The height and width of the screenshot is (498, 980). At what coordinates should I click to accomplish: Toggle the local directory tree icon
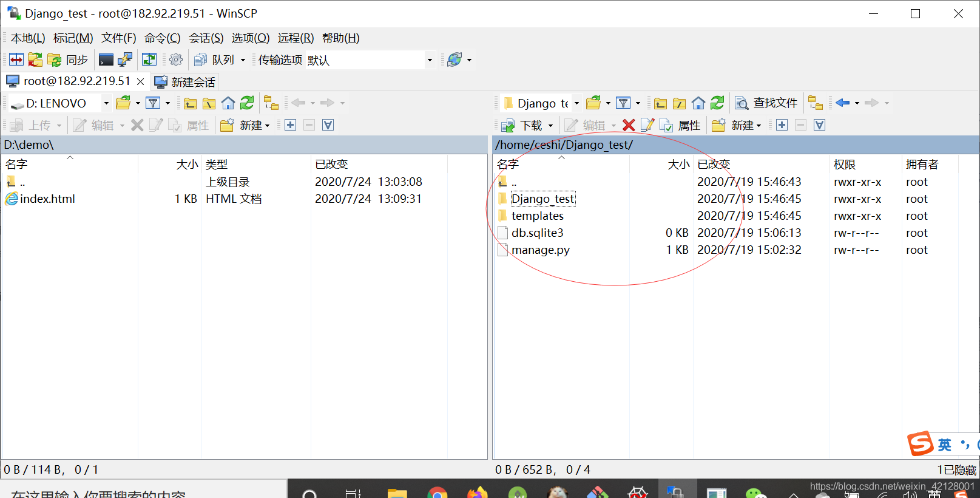(x=271, y=103)
